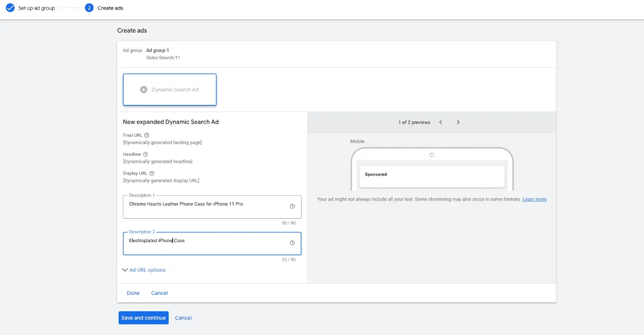Cancel editing the Dynamic Search Ad
The height and width of the screenshot is (335, 644).
tap(159, 293)
